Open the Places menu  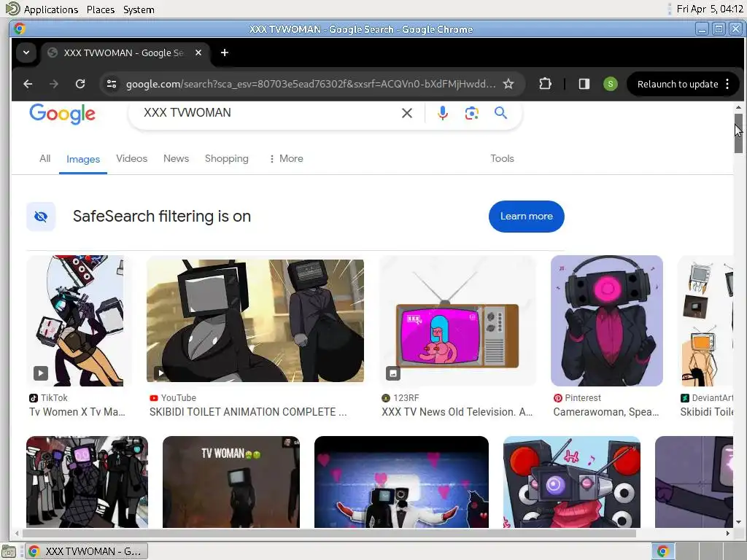click(101, 9)
